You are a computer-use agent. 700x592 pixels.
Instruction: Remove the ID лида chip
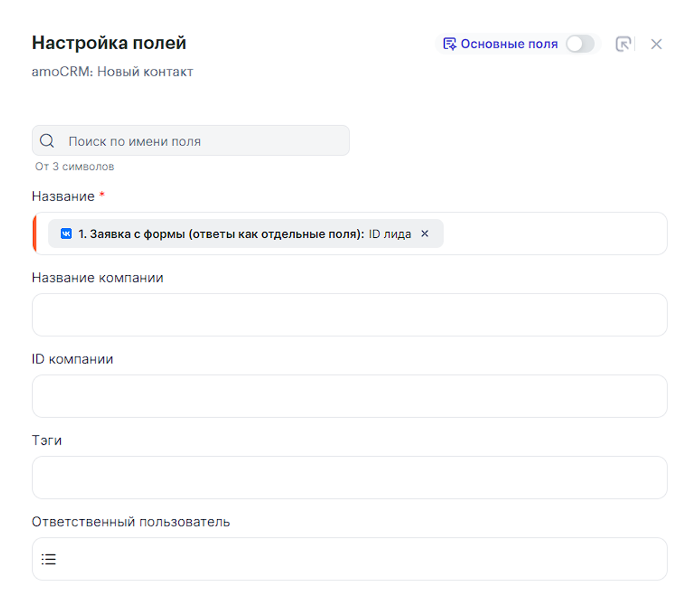click(x=425, y=234)
